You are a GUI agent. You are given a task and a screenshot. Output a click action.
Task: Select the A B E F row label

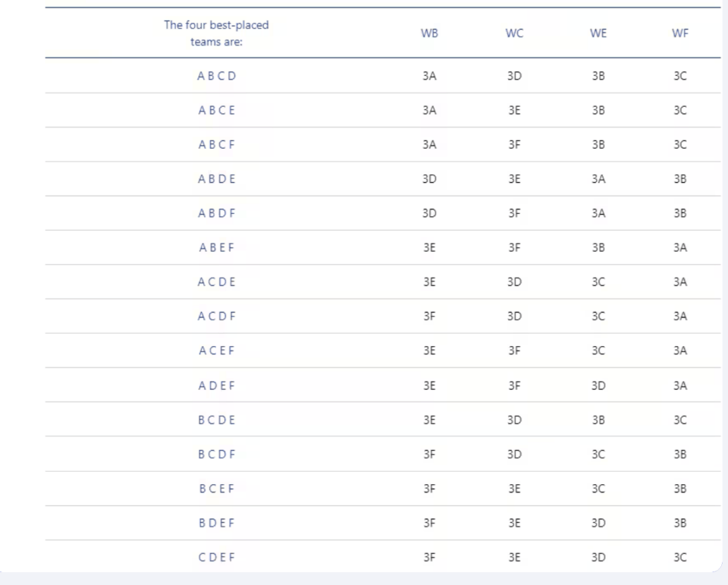[216, 247]
